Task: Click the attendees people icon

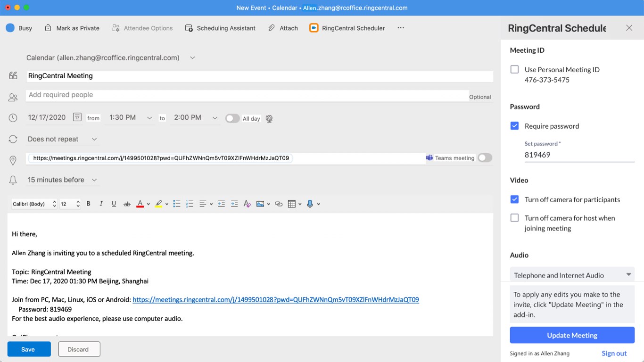Action: (x=13, y=98)
